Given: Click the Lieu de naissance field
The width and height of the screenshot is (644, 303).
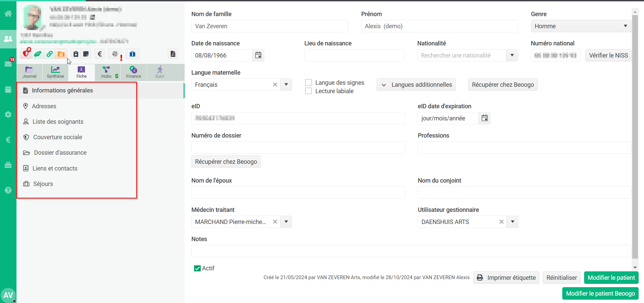Looking at the screenshot, I should point(354,55).
